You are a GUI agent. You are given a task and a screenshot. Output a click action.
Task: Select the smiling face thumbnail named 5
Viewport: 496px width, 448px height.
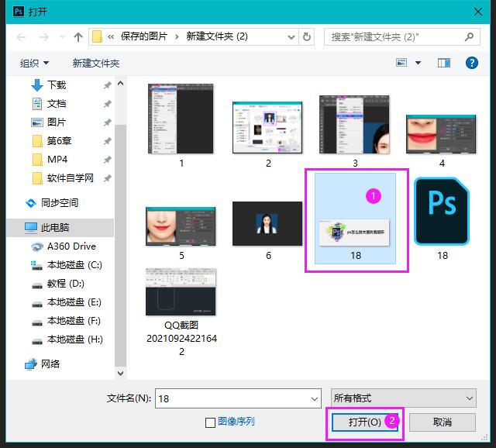click(181, 233)
